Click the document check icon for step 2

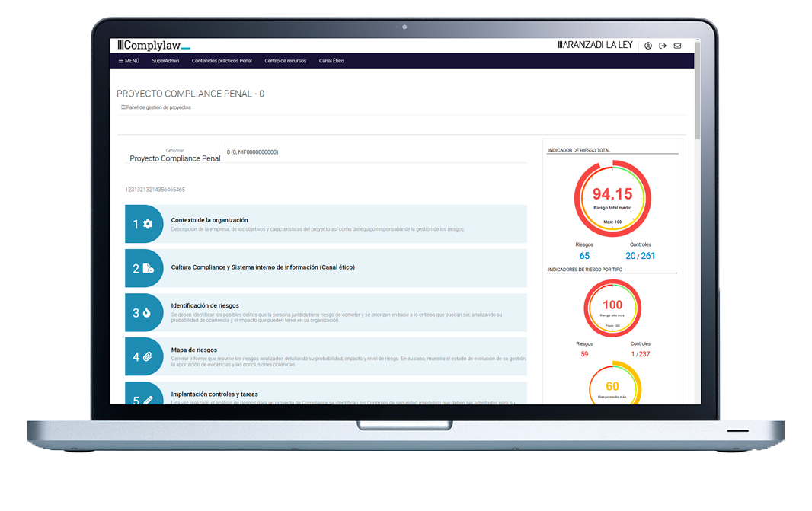click(148, 268)
